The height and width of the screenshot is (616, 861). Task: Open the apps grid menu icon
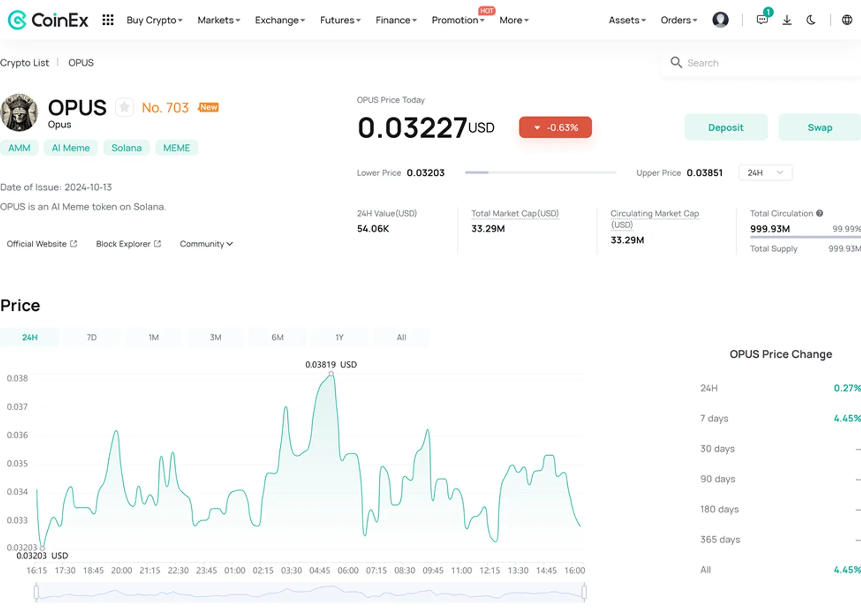click(108, 20)
